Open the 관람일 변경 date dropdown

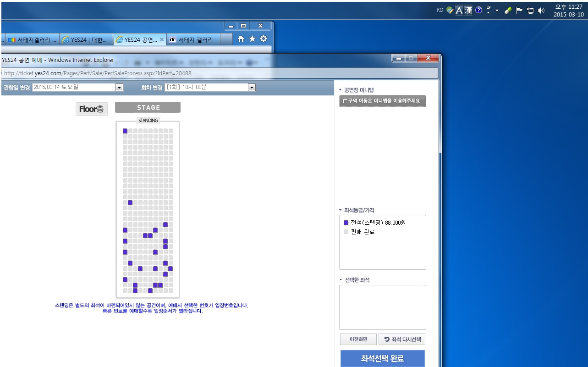[119, 87]
